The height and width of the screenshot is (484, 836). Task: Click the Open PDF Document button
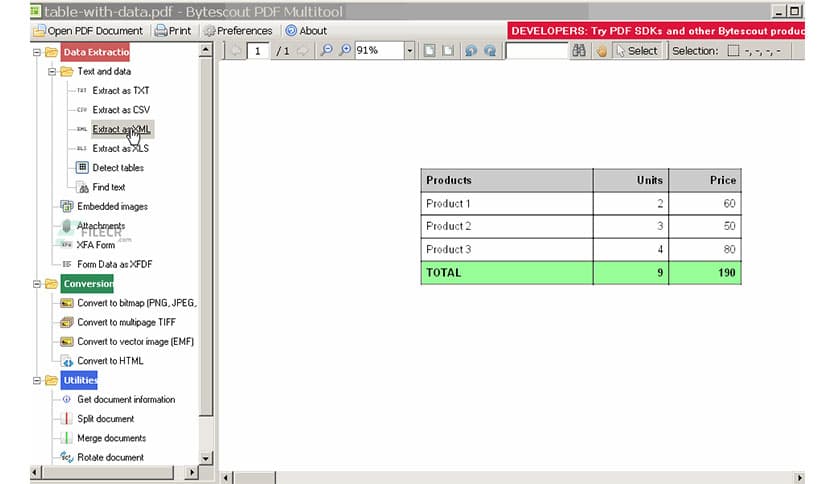pyautogui.click(x=89, y=31)
